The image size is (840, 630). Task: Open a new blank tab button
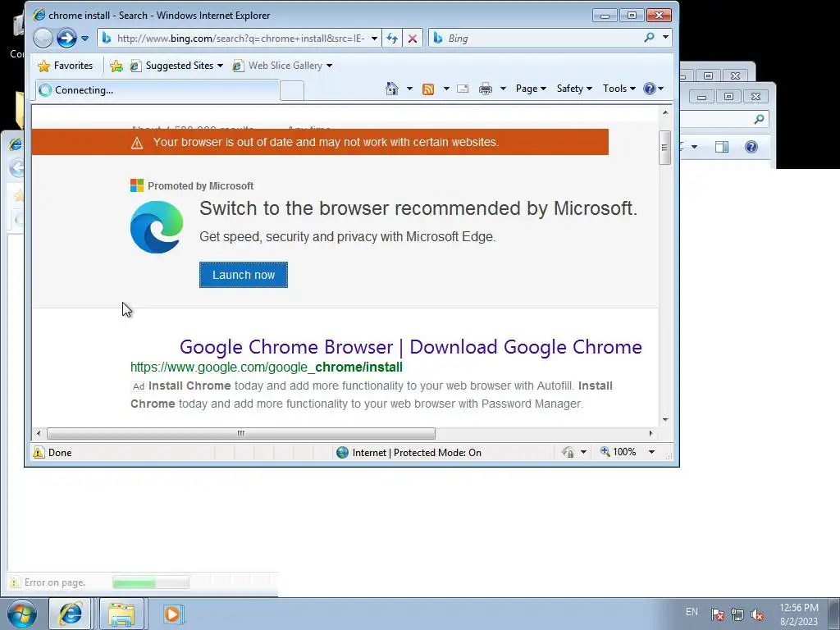(x=292, y=90)
